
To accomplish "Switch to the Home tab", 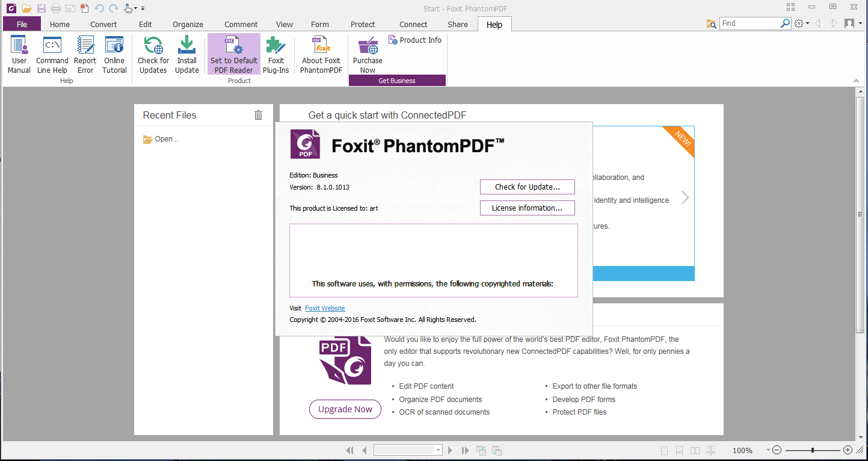I will coord(60,24).
